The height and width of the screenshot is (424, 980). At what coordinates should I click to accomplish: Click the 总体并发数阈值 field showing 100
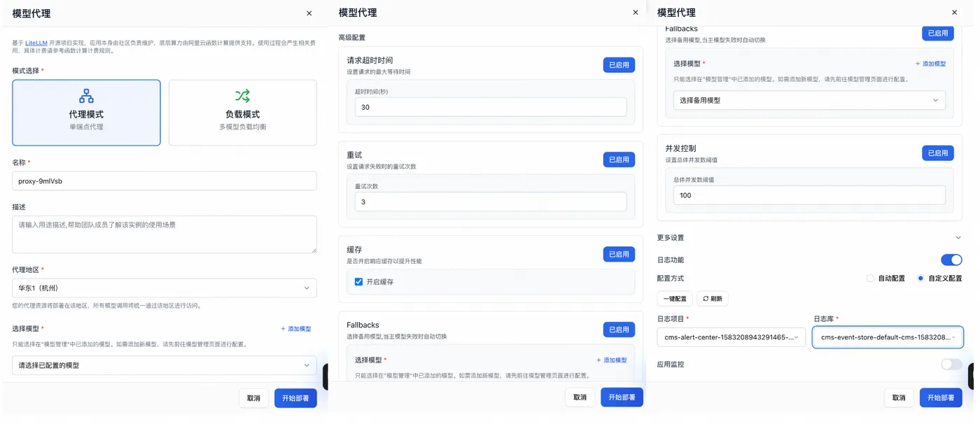tap(809, 195)
